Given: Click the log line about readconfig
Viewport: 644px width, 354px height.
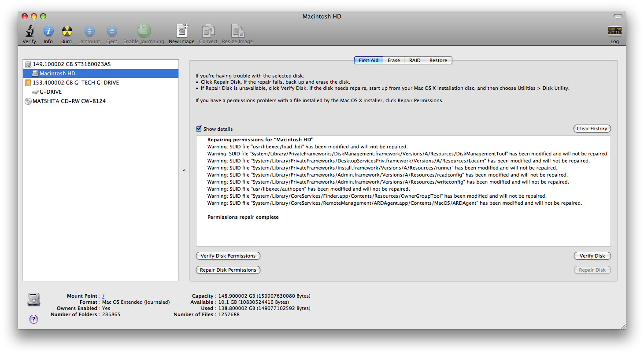Looking at the screenshot, I should [x=388, y=175].
